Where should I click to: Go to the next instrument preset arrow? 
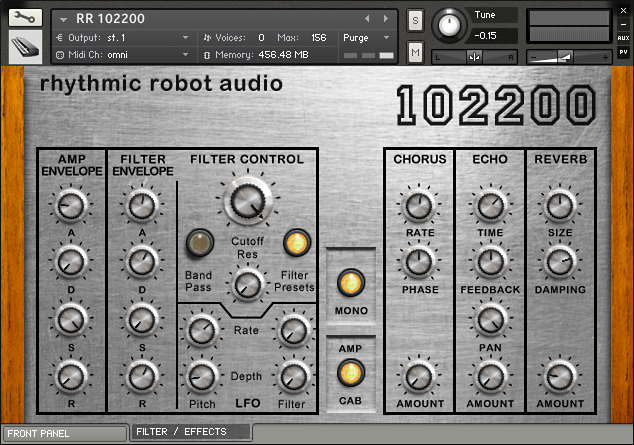pyautogui.click(x=386, y=19)
